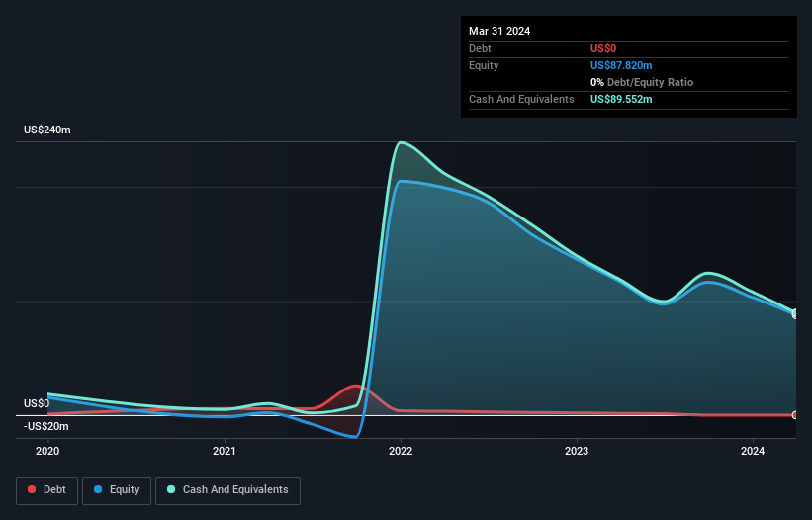Click the red US$0 debt value
This screenshot has height=520, width=812.
pos(603,48)
